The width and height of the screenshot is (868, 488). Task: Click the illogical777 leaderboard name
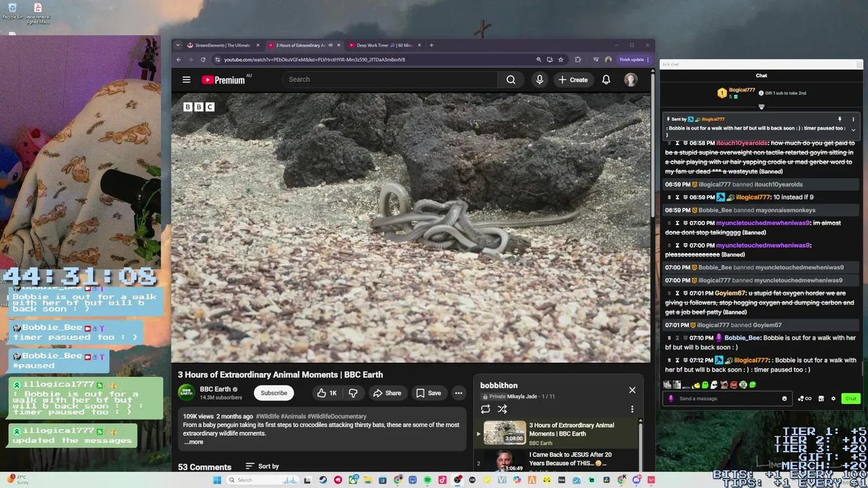tap(742, 90)
